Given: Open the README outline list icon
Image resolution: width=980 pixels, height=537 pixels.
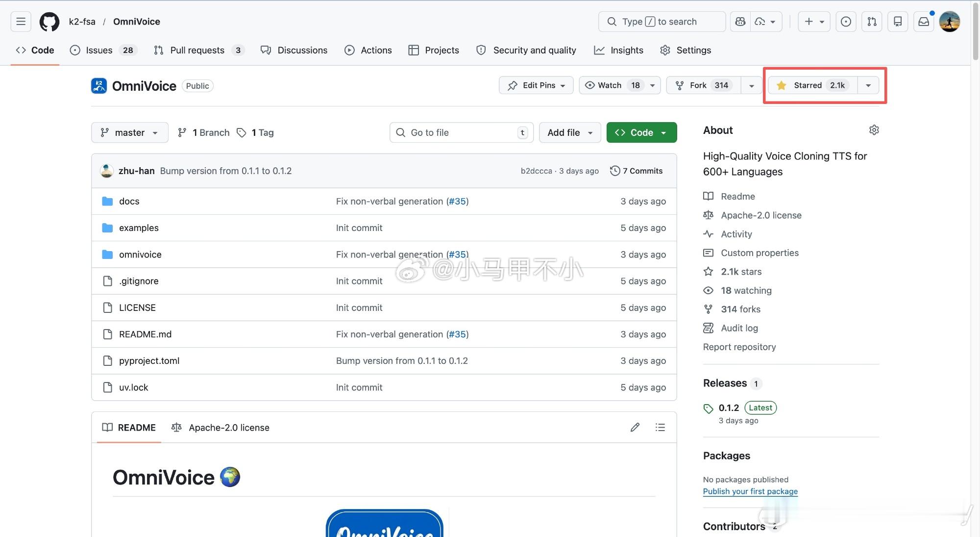Looking at the screenshot, I should pyautogui.click(x=660, y=428).
